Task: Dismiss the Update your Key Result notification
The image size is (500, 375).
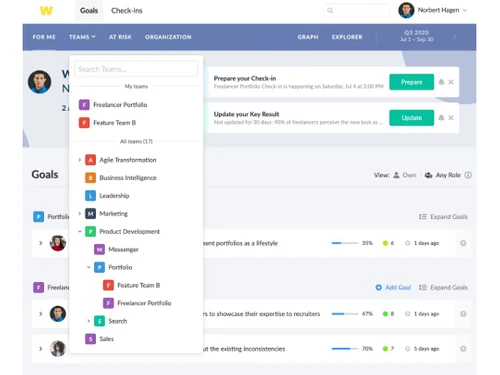Action: pyautogui.click(x=451, y=118)
